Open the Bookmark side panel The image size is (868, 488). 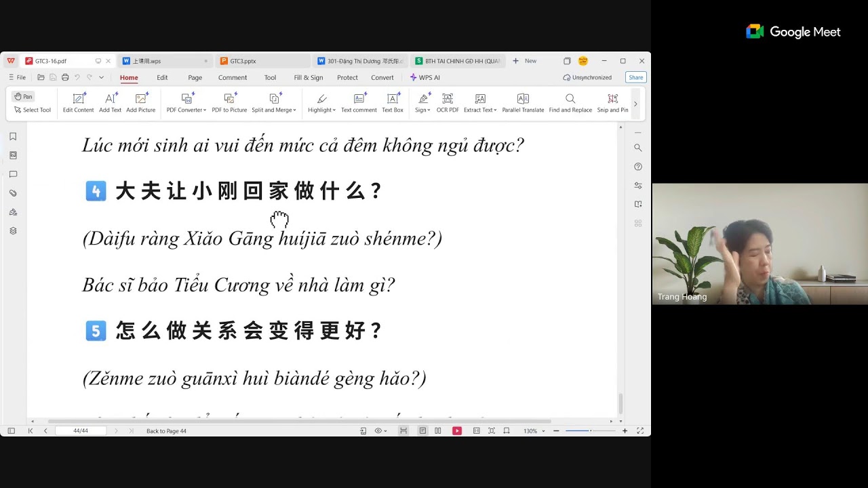pyautogui.click(x=13, y=136)
